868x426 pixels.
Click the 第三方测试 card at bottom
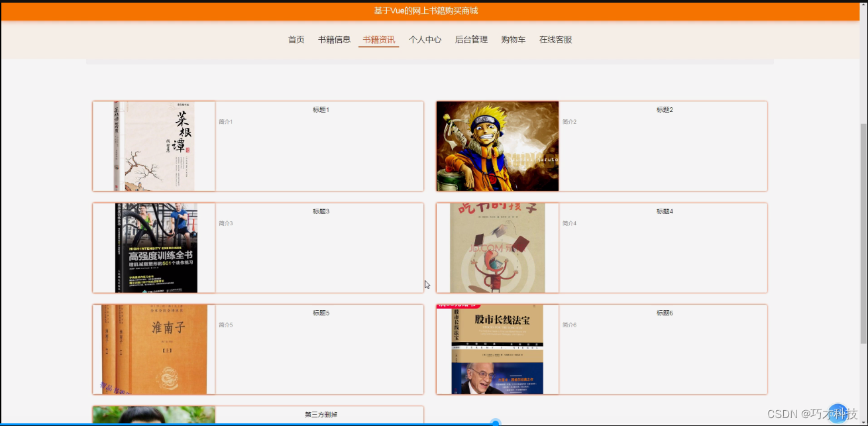tap(321, 414)
